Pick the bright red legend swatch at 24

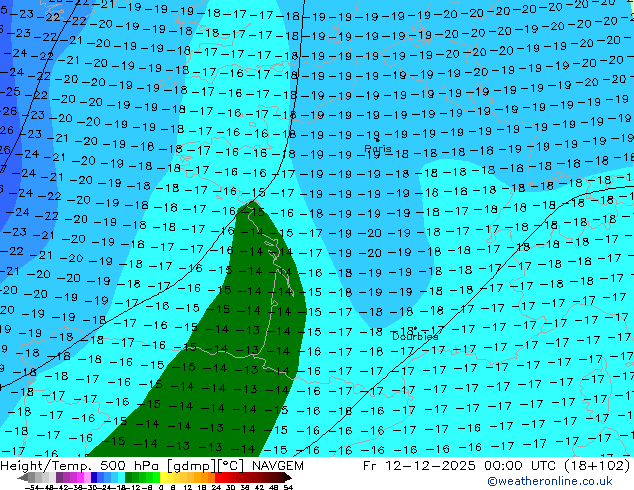pyautogui.click(x=218, y=477)
